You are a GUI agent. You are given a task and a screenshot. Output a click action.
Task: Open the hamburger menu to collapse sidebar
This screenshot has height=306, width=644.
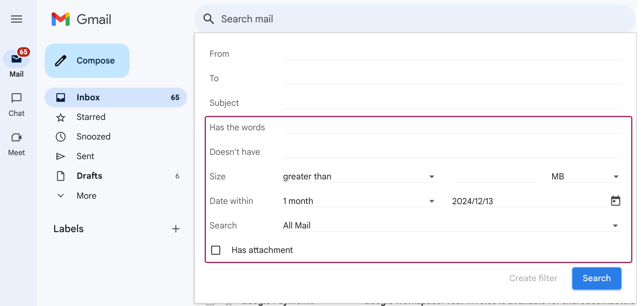[x=16, y=19]
